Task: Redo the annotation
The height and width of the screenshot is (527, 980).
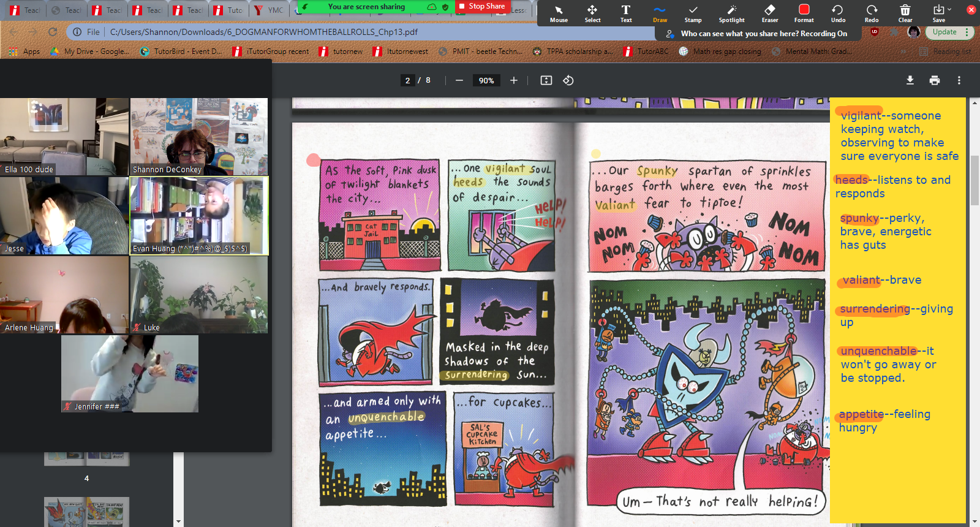Action: 872,13
